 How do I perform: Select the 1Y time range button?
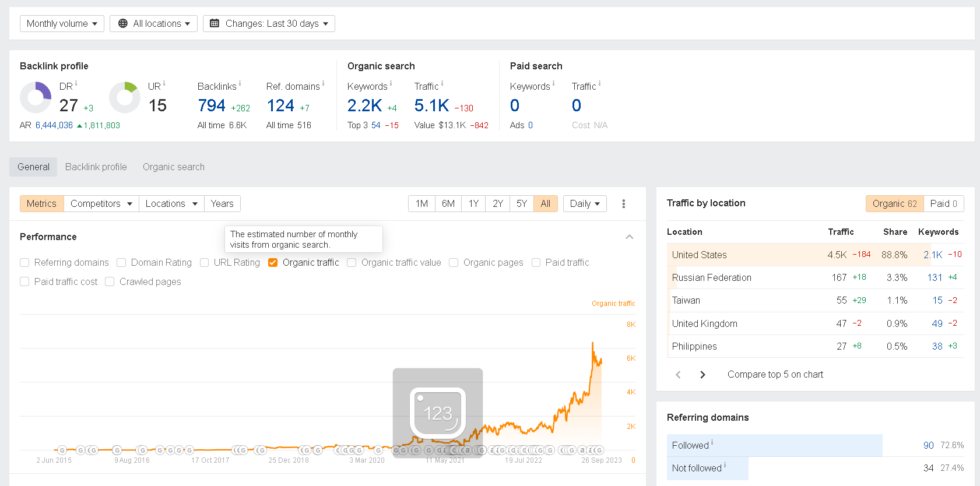tap(473, 203)
